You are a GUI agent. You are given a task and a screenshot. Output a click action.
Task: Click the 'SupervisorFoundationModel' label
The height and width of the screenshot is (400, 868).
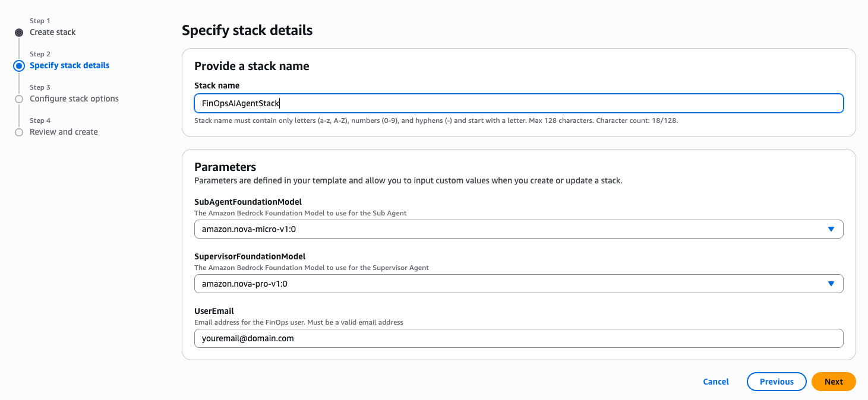(x=250, y=256)
